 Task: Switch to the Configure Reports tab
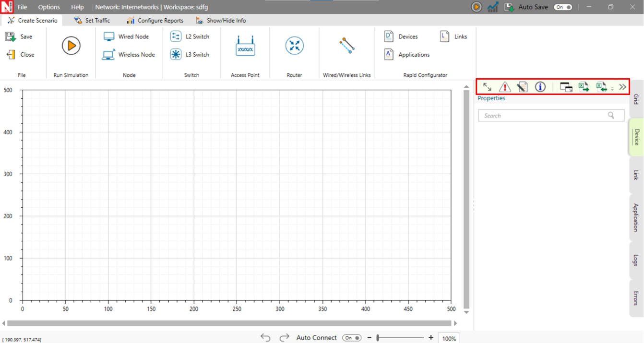click(x=155, y=21)
